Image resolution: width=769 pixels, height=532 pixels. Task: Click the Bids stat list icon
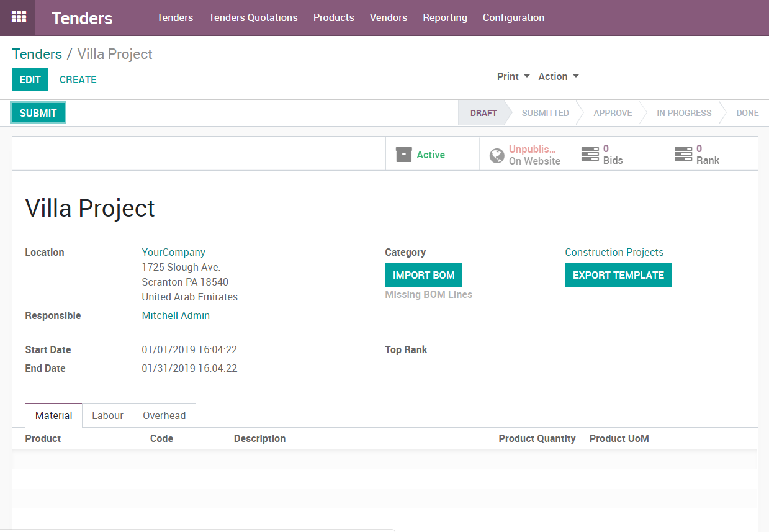pyautogui.click(x=590, y=154)
